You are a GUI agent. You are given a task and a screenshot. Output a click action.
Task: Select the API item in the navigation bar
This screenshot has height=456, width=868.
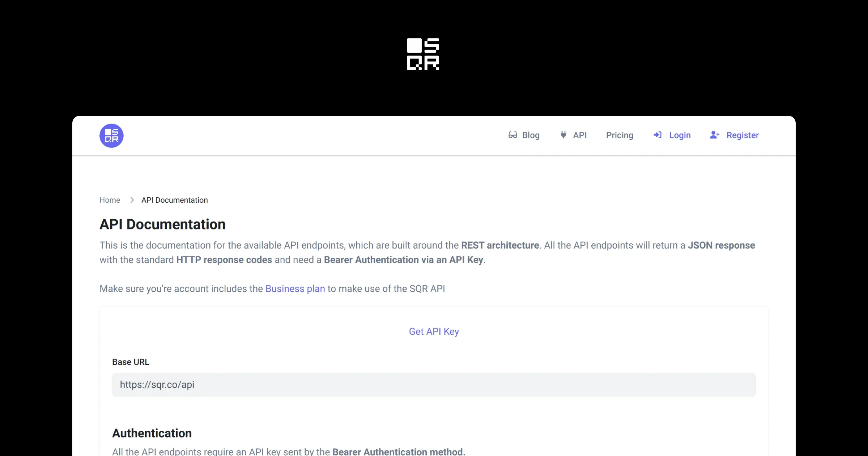click(580, 135)
